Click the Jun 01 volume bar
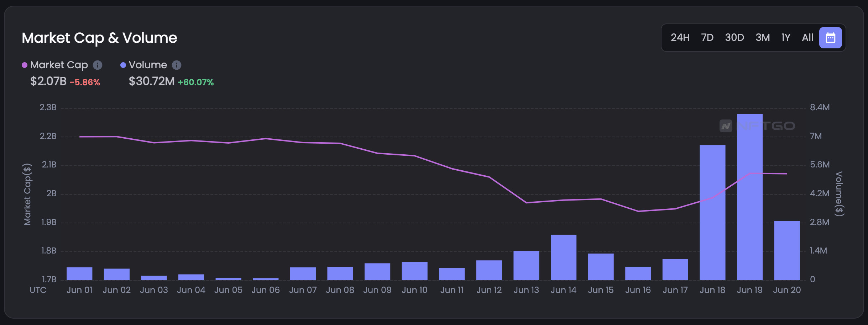This screenshot has width=868, height=325. 79,274
